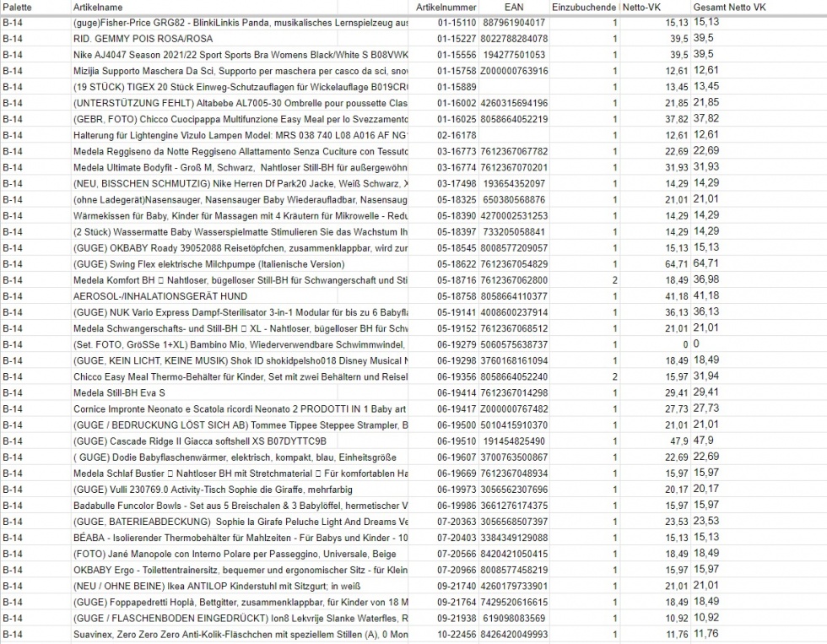Click the Altabebe AL7005-30 Ombrelle article name

[x=240, y=103]
